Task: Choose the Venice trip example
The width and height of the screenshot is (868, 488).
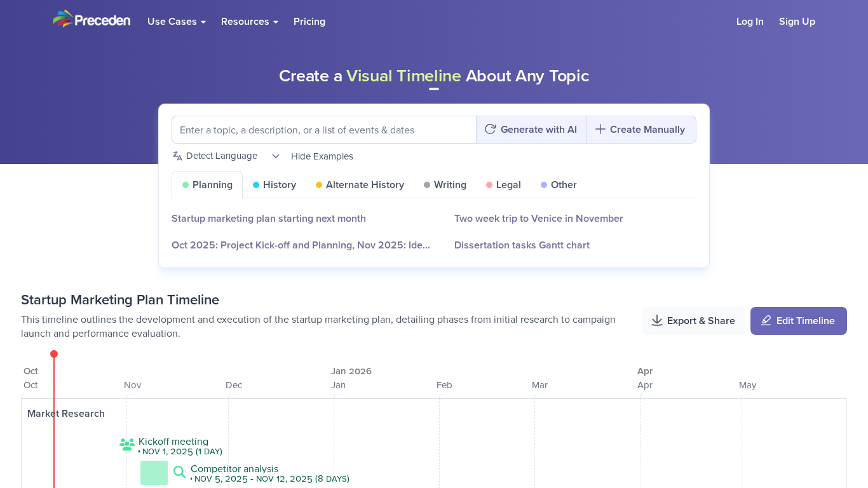Action: pos(538,219)
